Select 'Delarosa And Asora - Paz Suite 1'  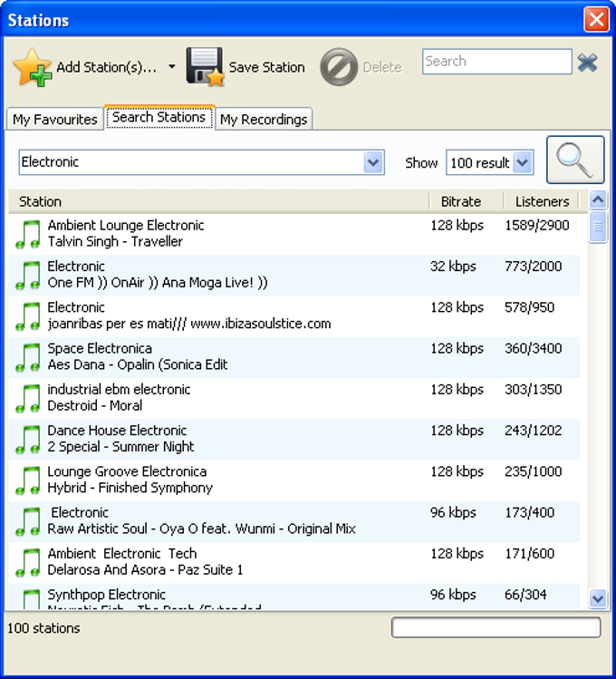[x=145, y=569]
